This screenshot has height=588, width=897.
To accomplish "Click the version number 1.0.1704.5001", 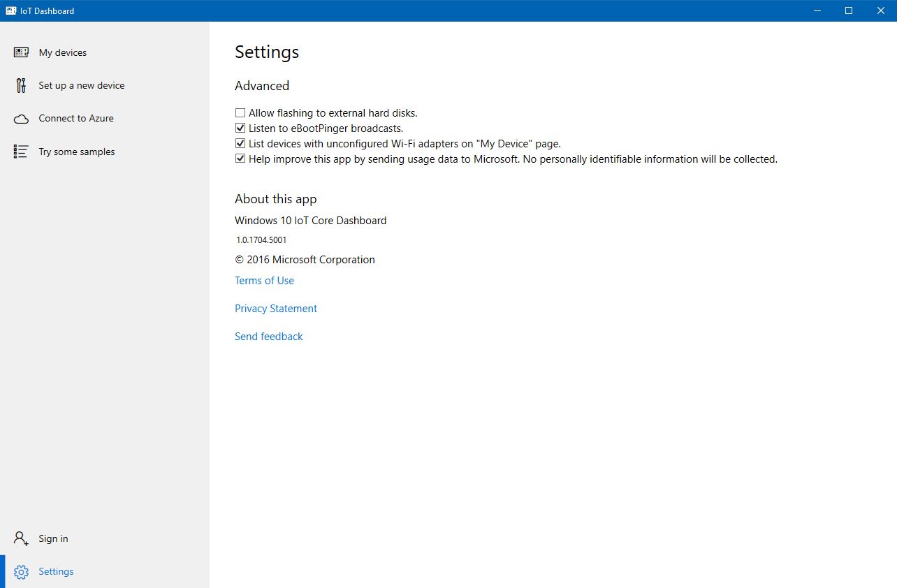I will (x=261, y=240).
